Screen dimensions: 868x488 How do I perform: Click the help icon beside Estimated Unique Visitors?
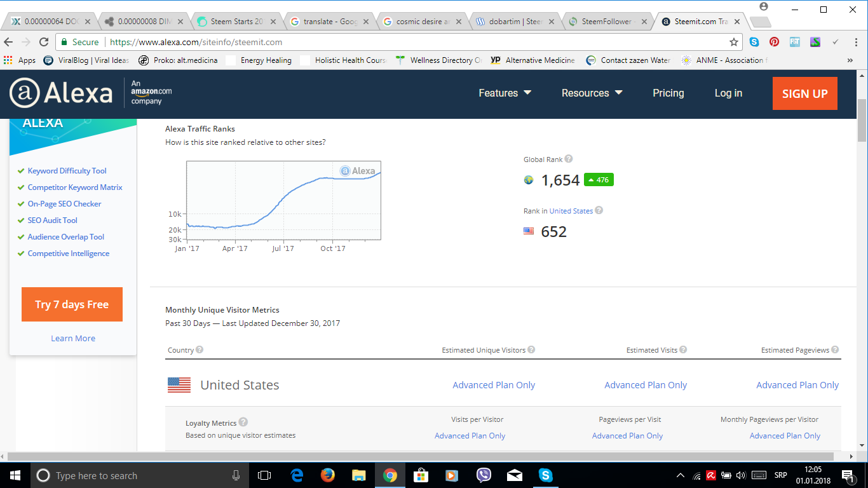(x=531, y=349)
